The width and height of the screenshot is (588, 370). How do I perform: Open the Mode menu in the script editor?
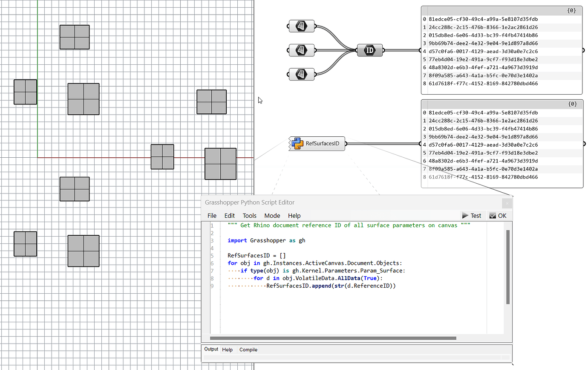coord(272,216)
